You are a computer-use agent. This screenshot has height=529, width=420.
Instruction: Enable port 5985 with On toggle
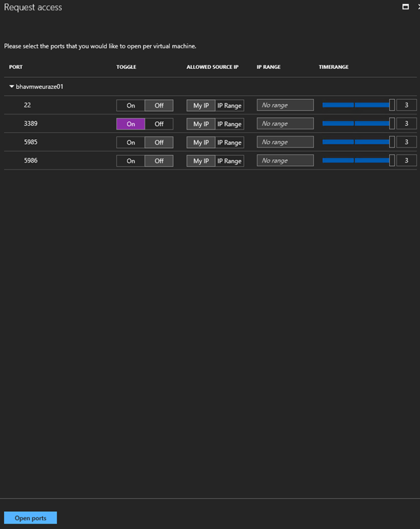130,143
